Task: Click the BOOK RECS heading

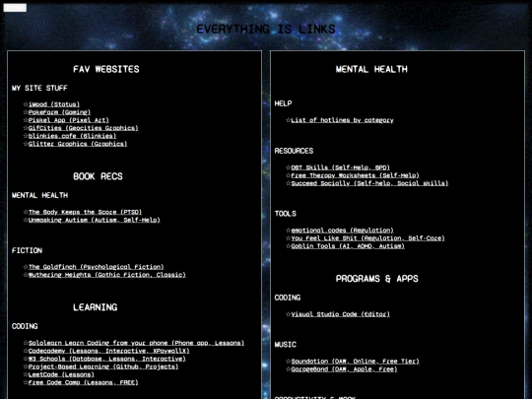Action: (x=98, y=176)
